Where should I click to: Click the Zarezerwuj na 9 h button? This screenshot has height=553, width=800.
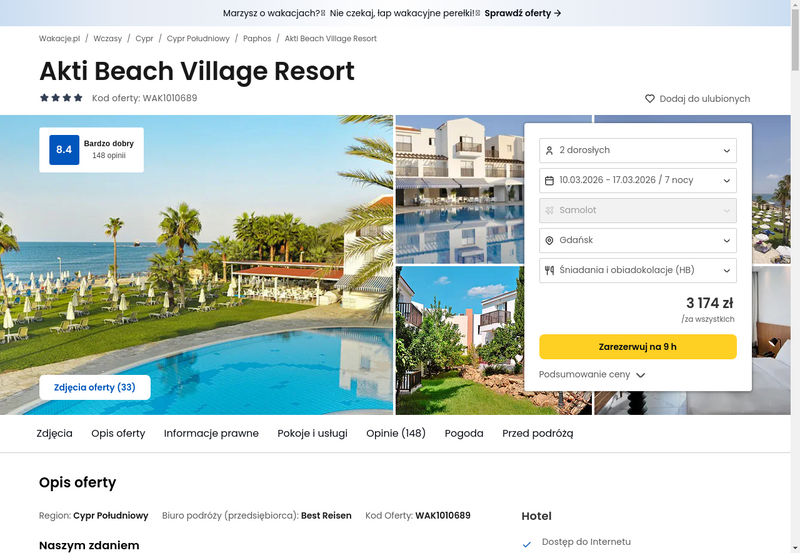point(638,347)
